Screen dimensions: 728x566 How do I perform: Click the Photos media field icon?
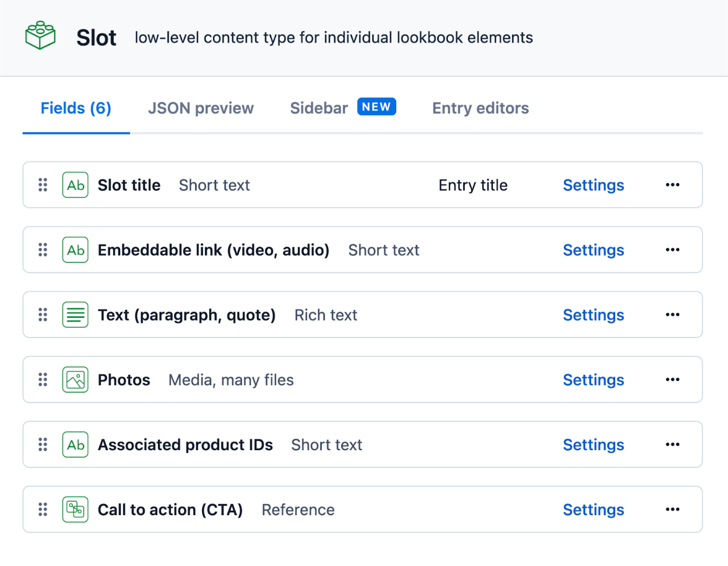75,380
